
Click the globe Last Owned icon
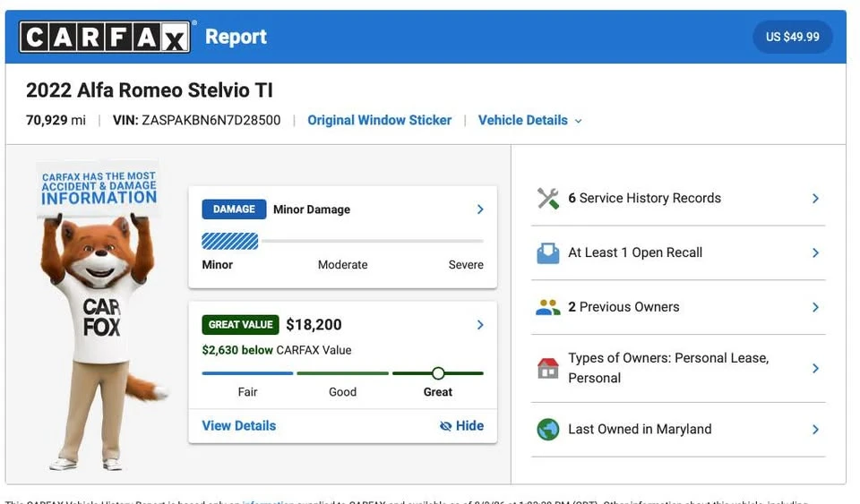tap(548, 430)
